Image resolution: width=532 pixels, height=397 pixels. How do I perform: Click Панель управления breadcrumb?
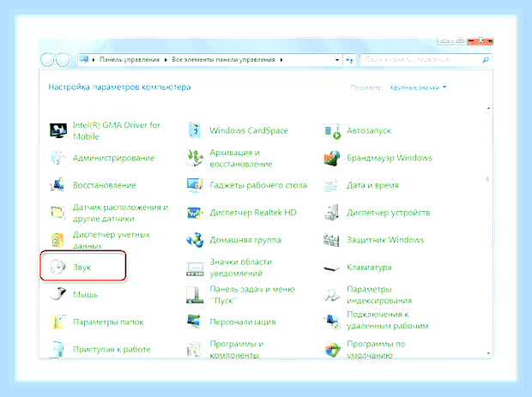click(x=130, y=60)
